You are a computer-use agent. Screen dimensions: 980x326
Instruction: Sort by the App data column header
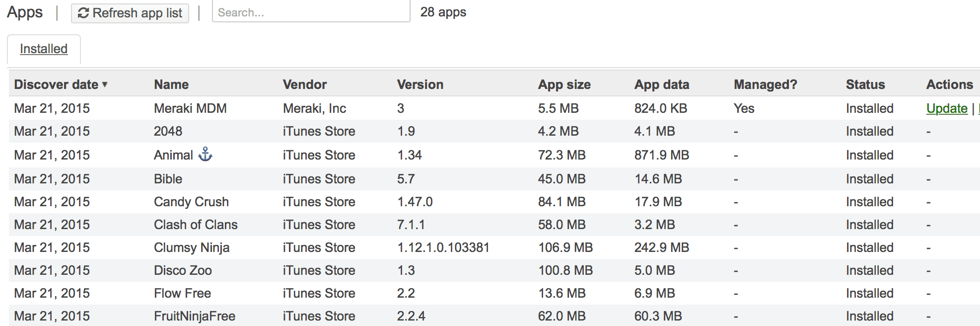click(x=662, y=84)
